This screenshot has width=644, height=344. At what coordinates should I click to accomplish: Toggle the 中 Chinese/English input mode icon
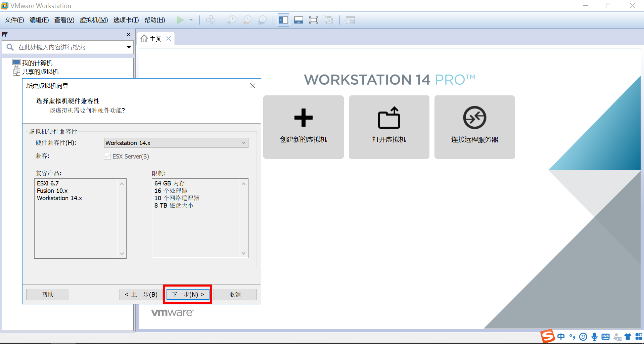pos(561,337)
